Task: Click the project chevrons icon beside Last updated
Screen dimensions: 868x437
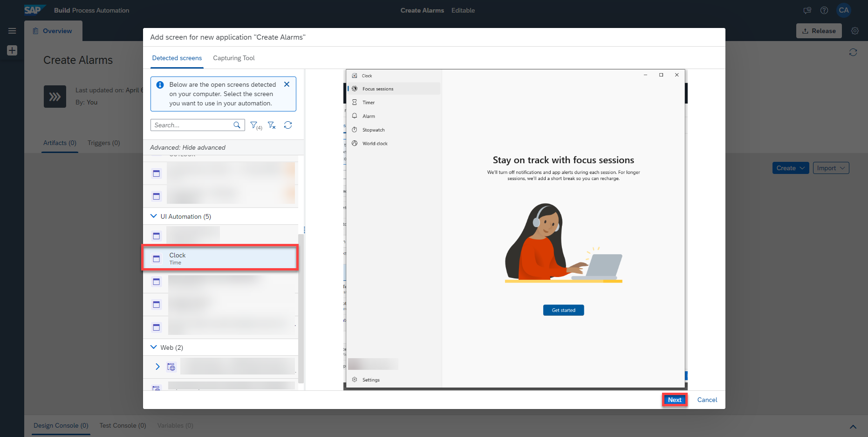Action: pos(55,97)
